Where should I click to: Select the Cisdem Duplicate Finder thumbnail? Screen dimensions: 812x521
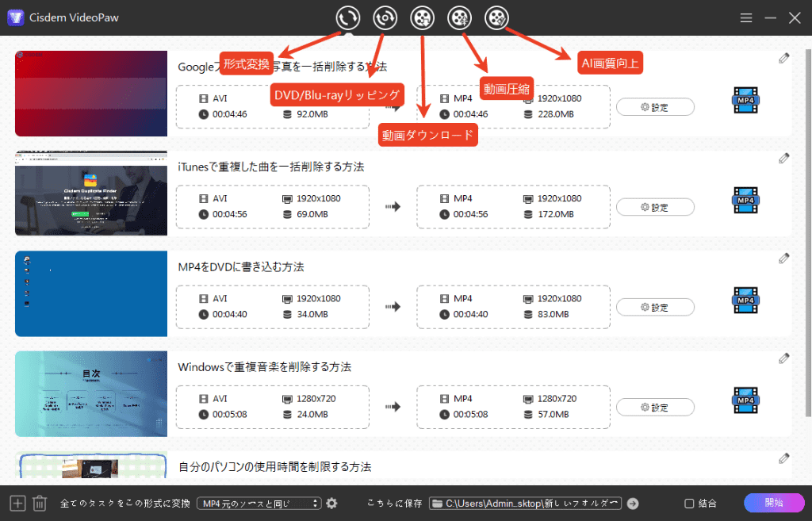point(91,193)
